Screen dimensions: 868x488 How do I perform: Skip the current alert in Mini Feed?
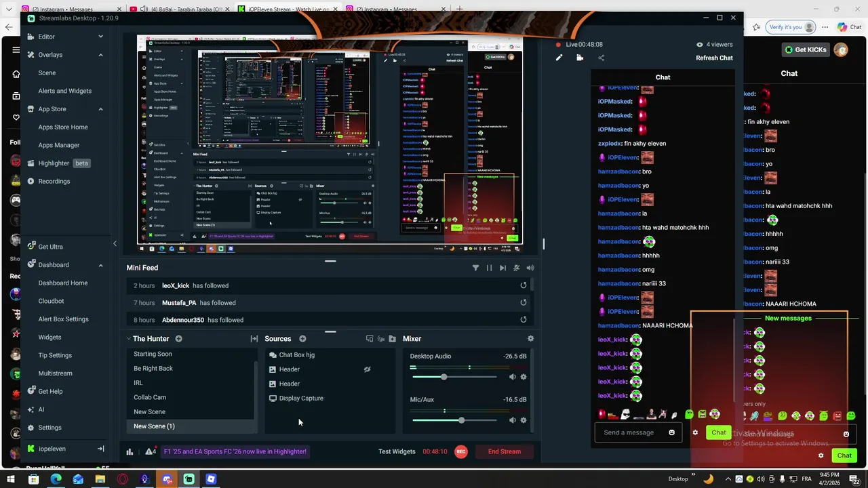[x=502, y=268]
